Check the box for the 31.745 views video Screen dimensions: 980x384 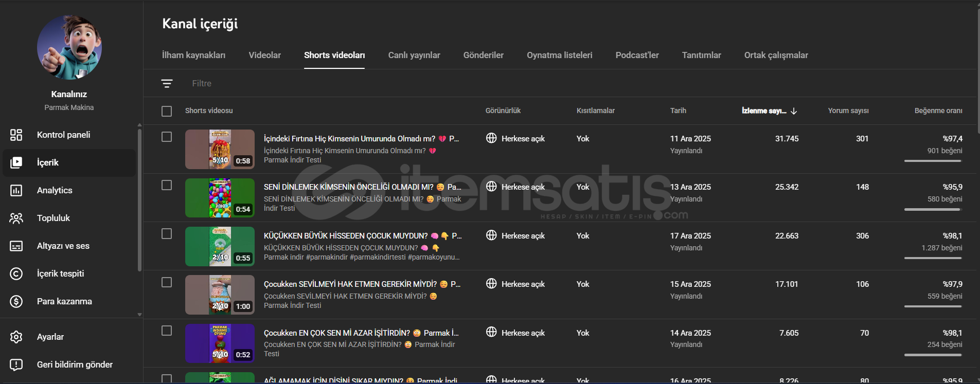click(167, 137)
